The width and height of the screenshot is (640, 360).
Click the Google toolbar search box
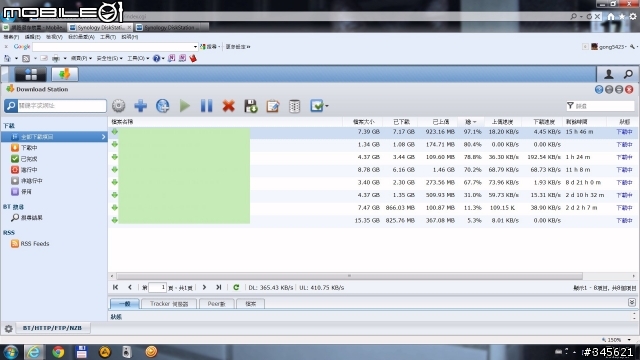(115, 47)
